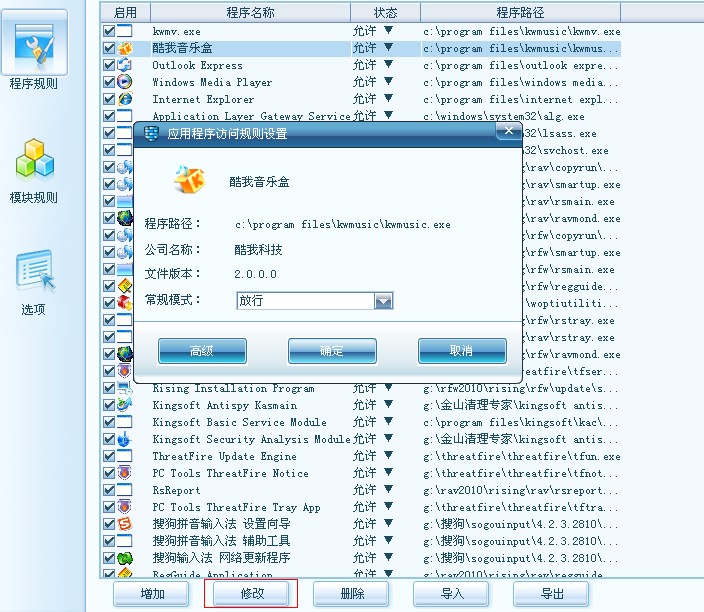Cancel the dialog with 取消

click(x=462, y=351)
